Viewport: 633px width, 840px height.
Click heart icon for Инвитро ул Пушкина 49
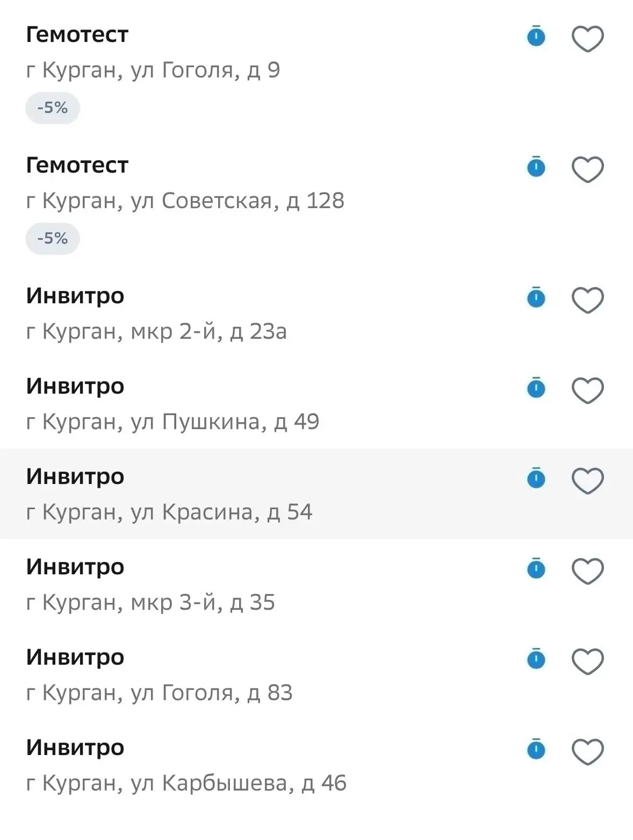click(587, 390)
